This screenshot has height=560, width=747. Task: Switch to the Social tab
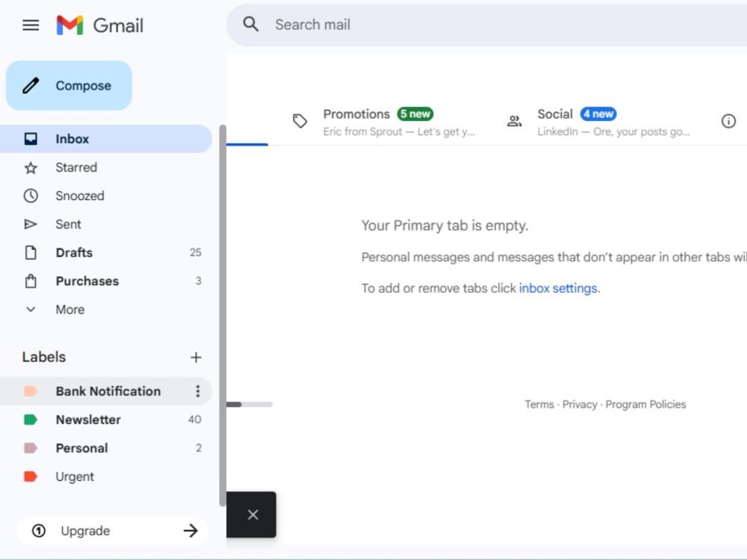tap(599, 122)
